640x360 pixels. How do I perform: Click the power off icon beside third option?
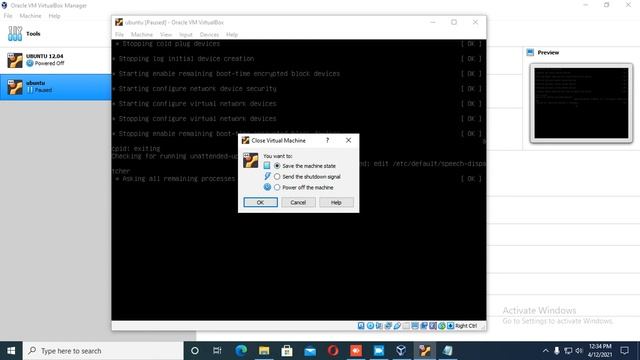coord(267,187)
